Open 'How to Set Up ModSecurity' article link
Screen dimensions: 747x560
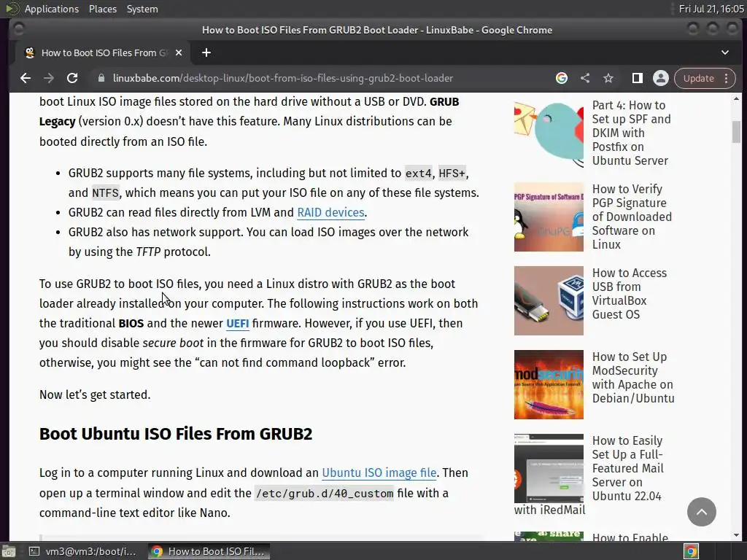633,377
